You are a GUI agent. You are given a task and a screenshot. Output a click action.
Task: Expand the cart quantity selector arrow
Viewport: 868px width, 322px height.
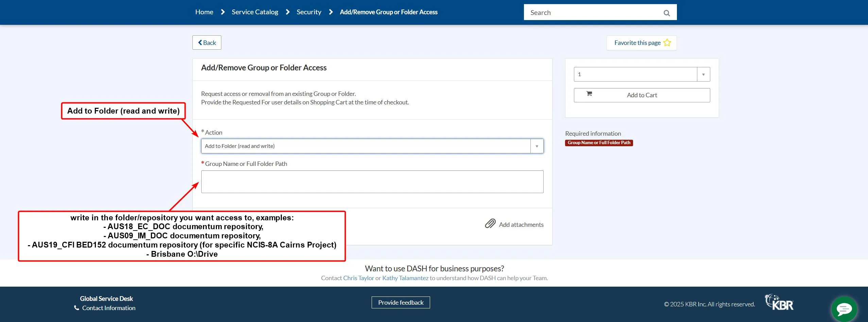pos(703,74)
